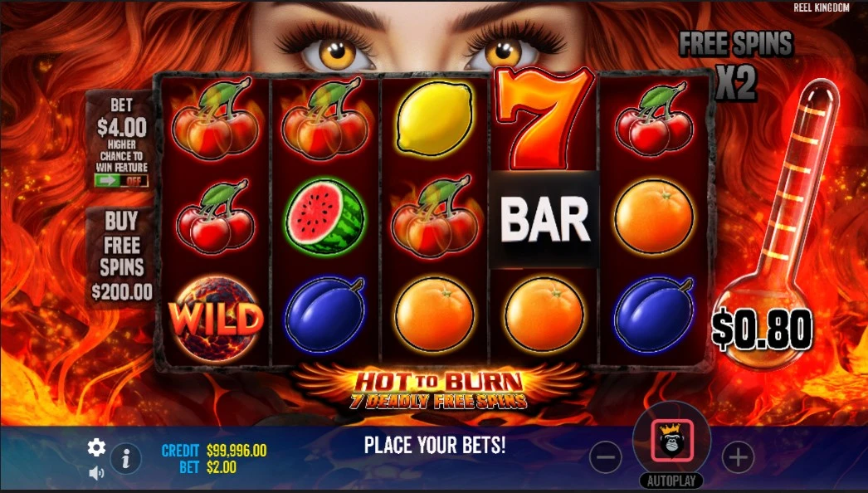The width and height of the screenshot is (868, 493).
Task: Click the credit balance display
Action: 213,451
